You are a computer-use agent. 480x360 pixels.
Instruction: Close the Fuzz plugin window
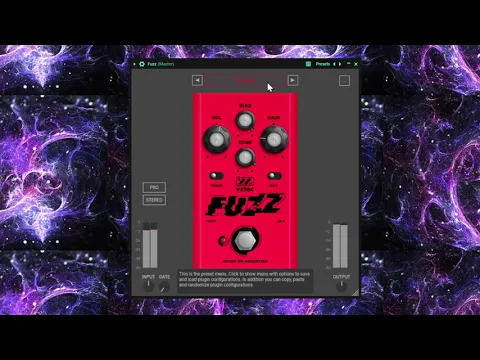pos(356,64)
